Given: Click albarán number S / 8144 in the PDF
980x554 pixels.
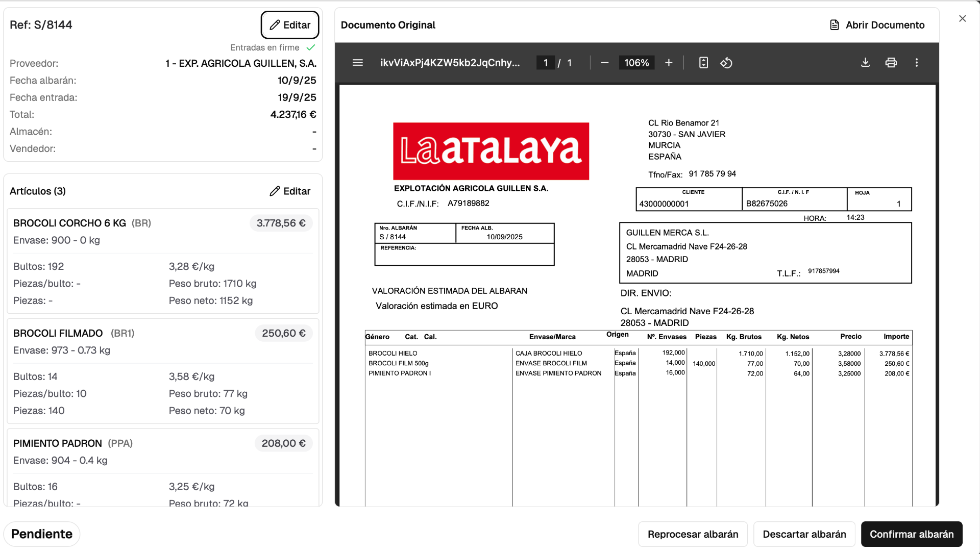Looking at the screenshot, I should [x=393, y=237].
